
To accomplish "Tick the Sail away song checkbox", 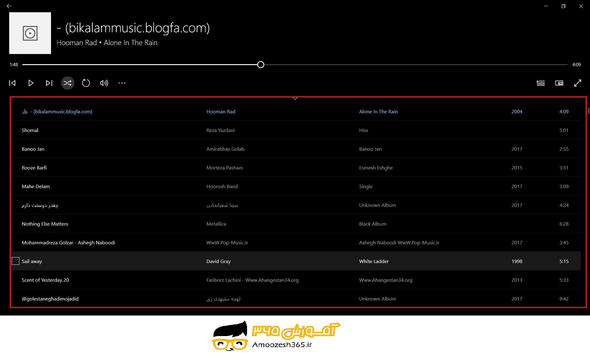I will click(15, 261).
